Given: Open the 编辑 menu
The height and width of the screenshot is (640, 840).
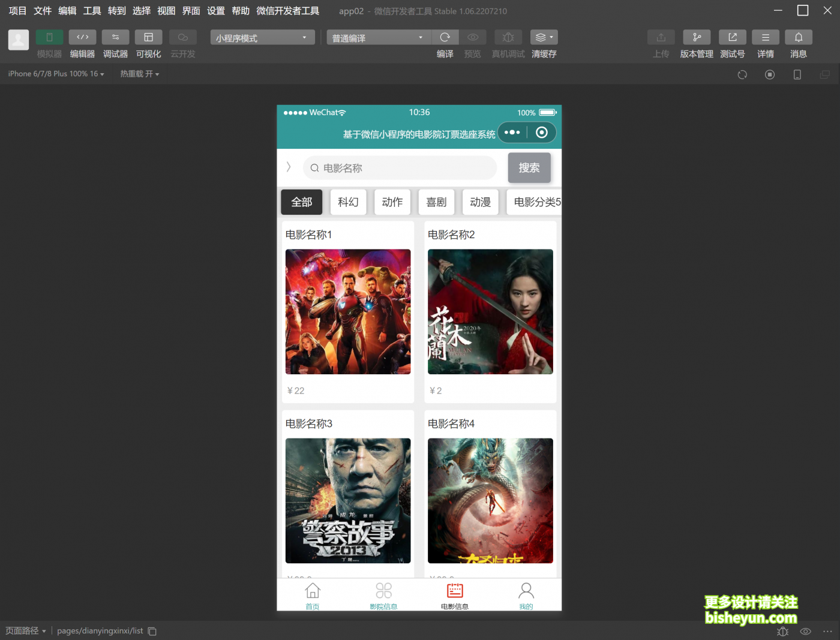Looking at the screenshot, I should tap(67, 11).
